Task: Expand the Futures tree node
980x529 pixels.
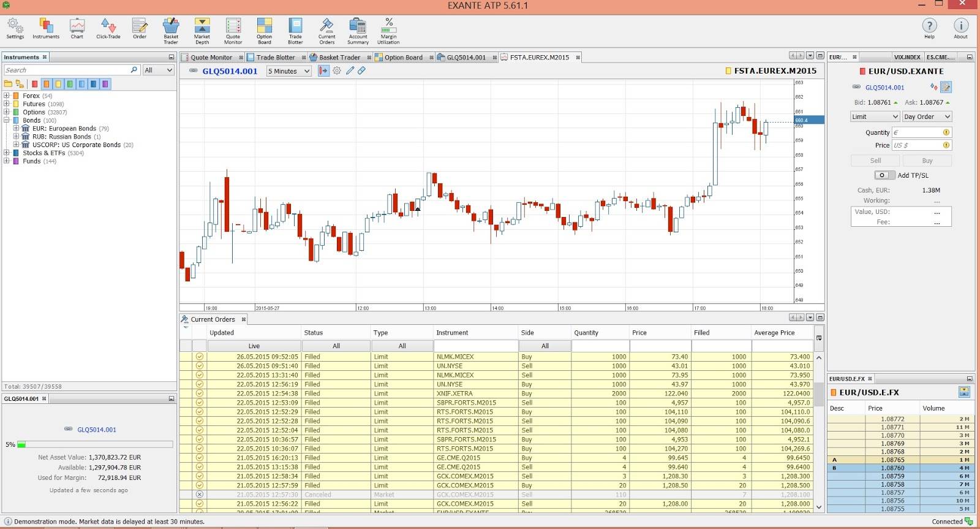Action: pos(7,104)
